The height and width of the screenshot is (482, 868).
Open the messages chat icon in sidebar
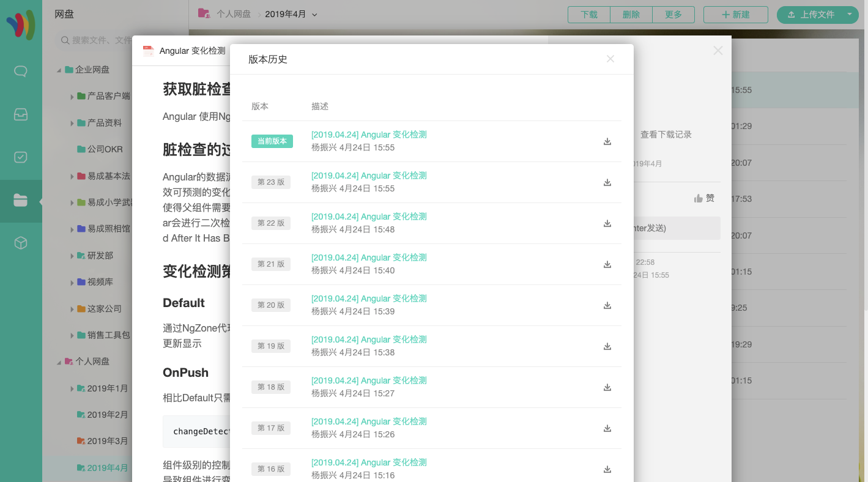(x=21, y=72)
